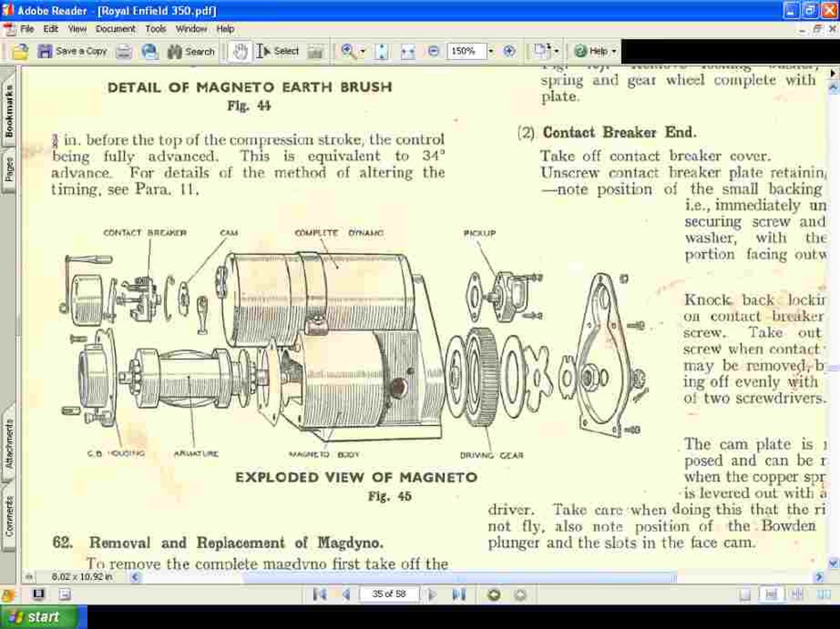Image resolution: width=840 pixels, height=629 pixels.
Task: Click the Save a Copy button
Action: (x=72, y=51)
